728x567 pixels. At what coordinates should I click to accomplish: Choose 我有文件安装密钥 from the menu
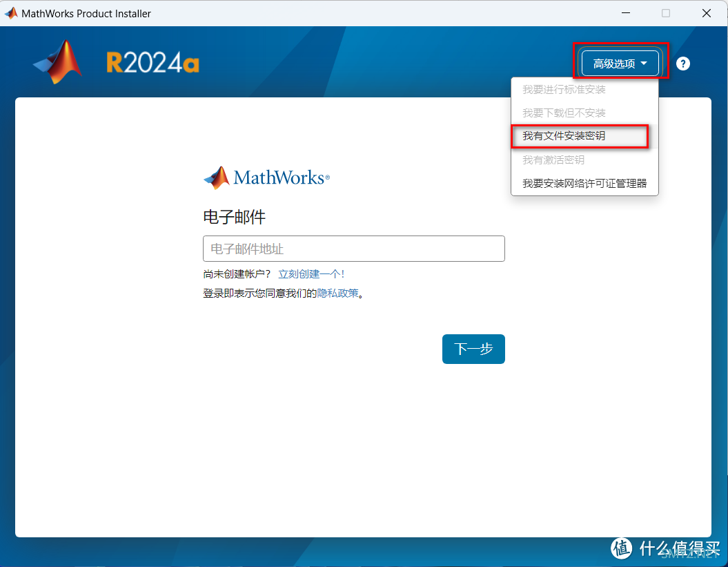(x=584, y=136)
